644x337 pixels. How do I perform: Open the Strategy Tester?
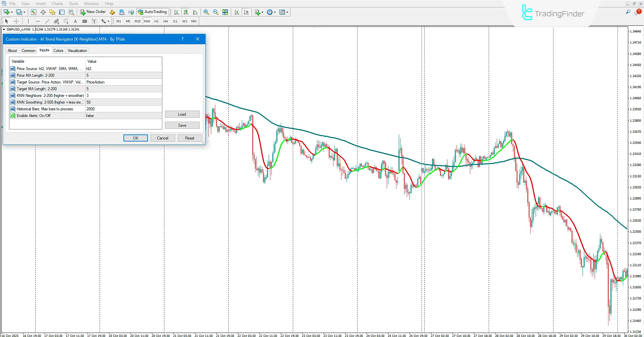[x=71, y=12]
